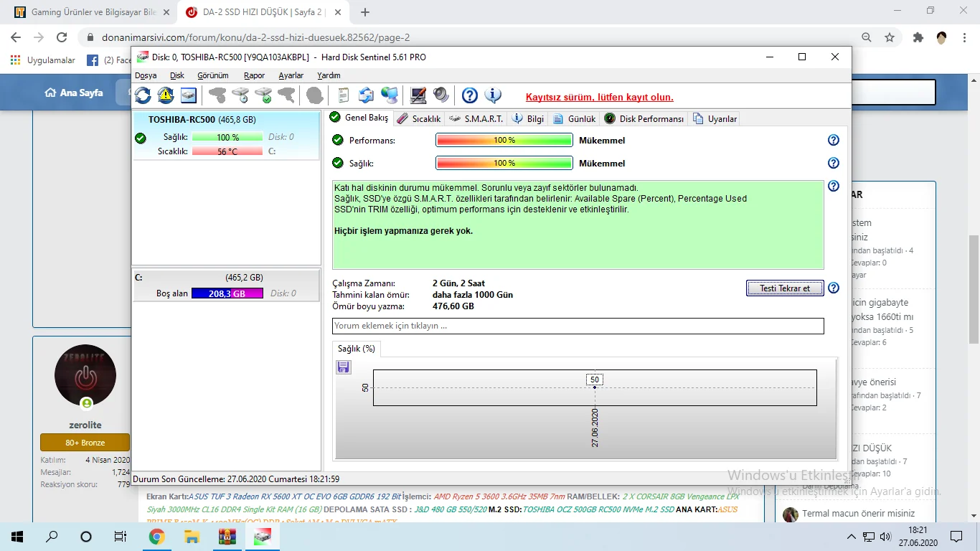Image resolution: width=980 pixels, height=551 pixels.
Task: Click the fourth greyed-out disk test icon
Action: (x=286, y=95)
